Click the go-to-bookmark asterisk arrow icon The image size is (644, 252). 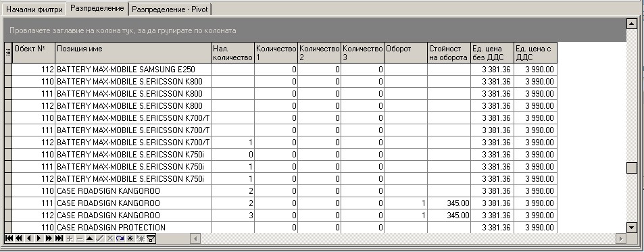[141, 238]
